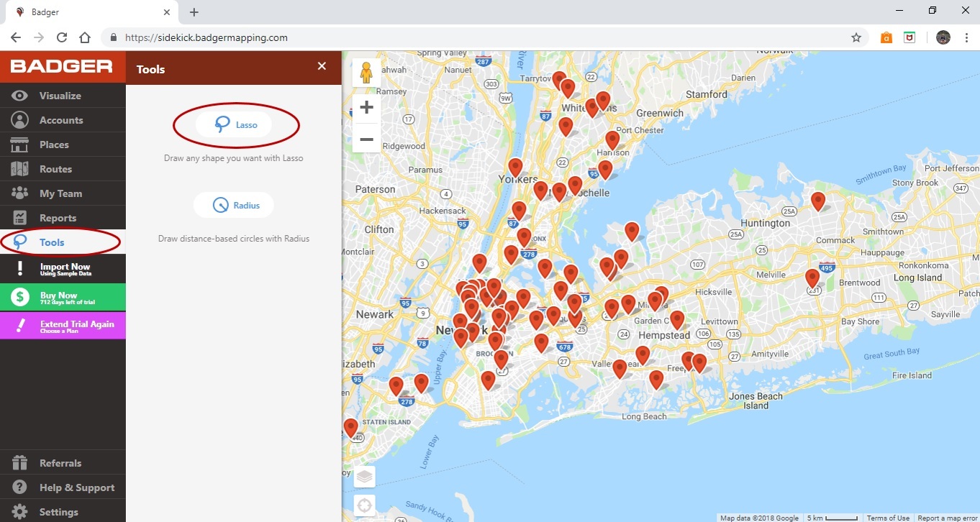Close the Badger browser tab

pos(167,12)
